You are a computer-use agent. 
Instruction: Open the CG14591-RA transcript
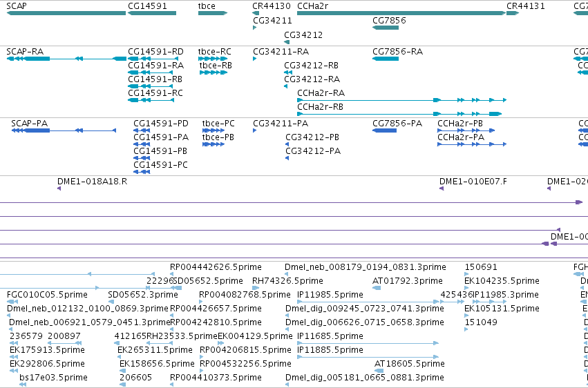151,72
